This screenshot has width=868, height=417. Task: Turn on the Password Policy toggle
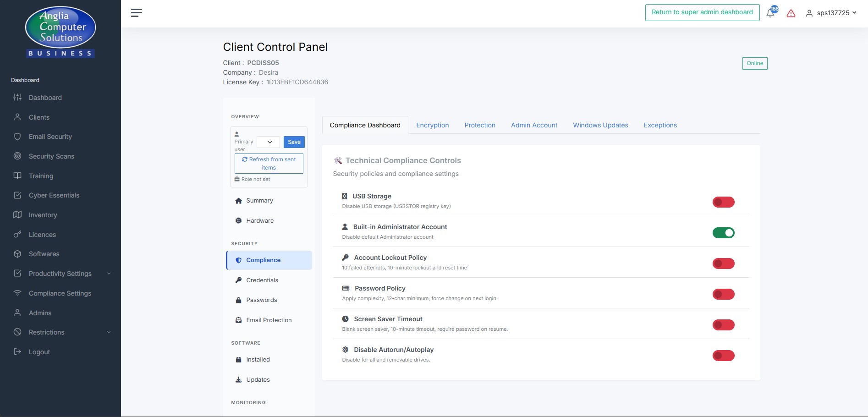click(x=723, y=294)
